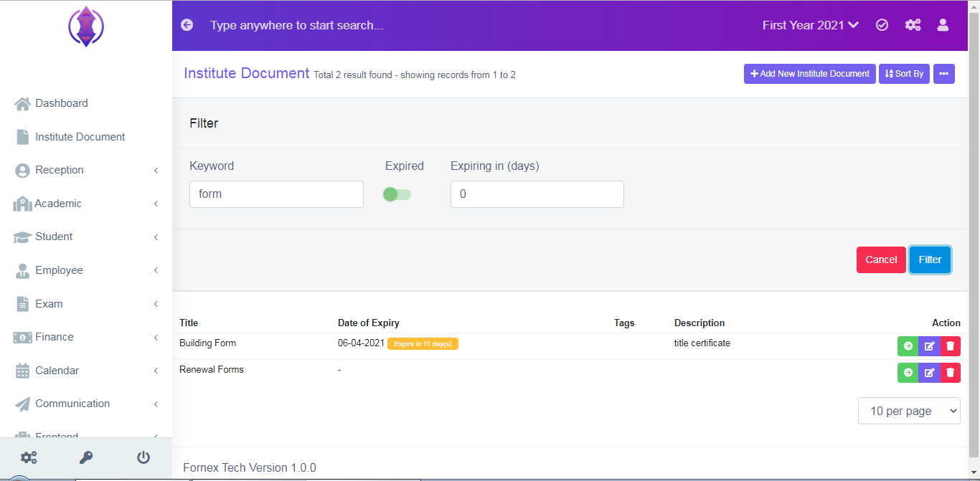Viewport: 980px width, 481px height.
Task: Click the Renewal Forms title cell
Action: click(212, 370)
